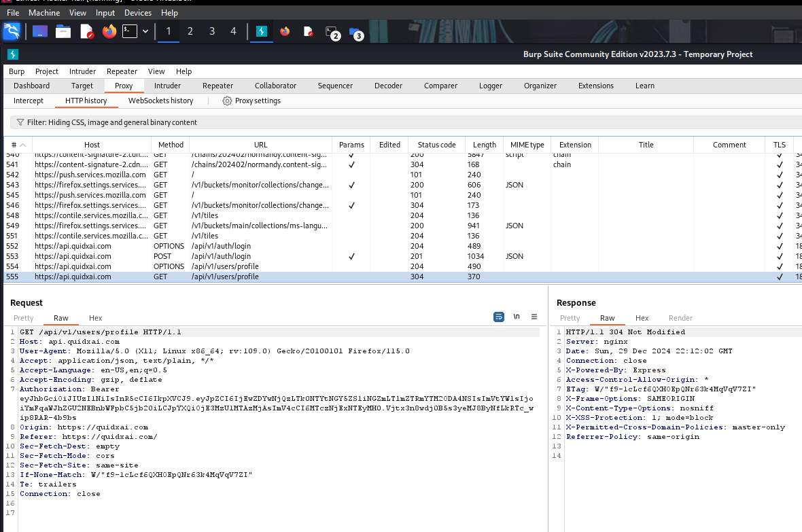Expand the terminal launcher dropdown arrow
This screenshot has height=532, width=802.
tap(145, 32)
